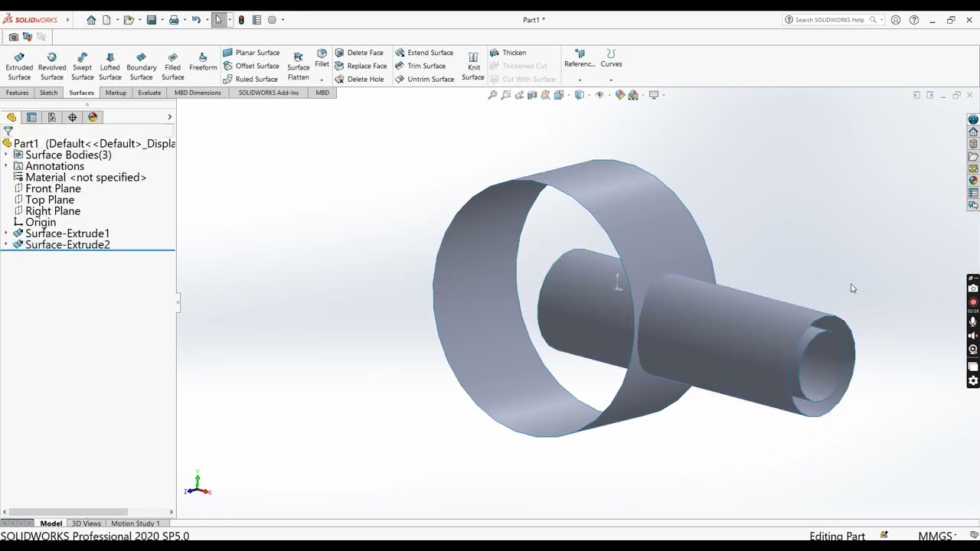Click Zoom to Fit in view toolbar
980x551 pixels.
pos(493,95)
